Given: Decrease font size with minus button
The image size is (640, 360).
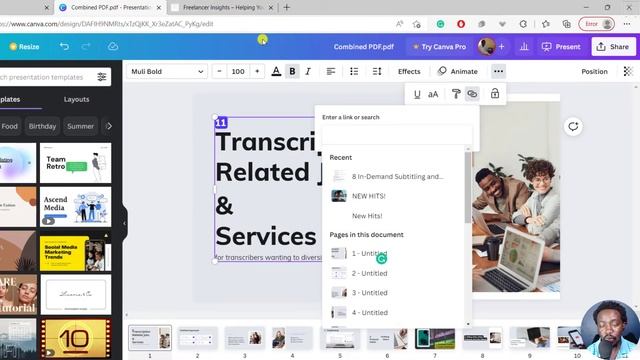Looking at the screenshot, I should coord(220,71).
